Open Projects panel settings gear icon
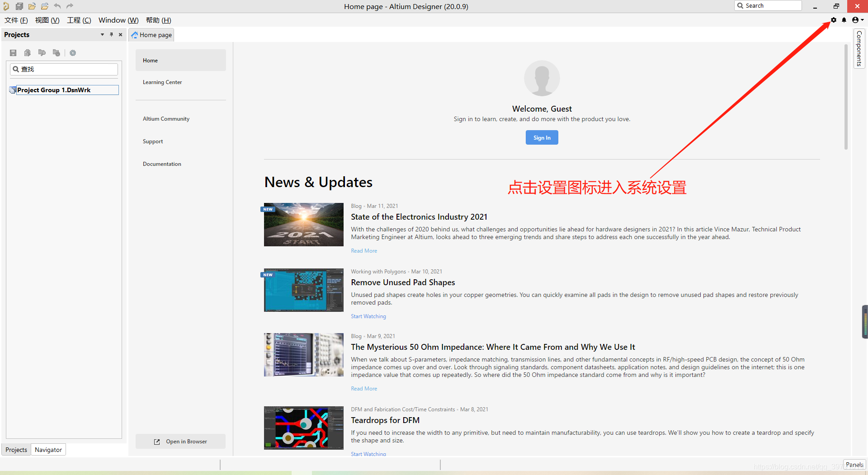The height and width of the screenshot is (475, 868). [73, 53]
